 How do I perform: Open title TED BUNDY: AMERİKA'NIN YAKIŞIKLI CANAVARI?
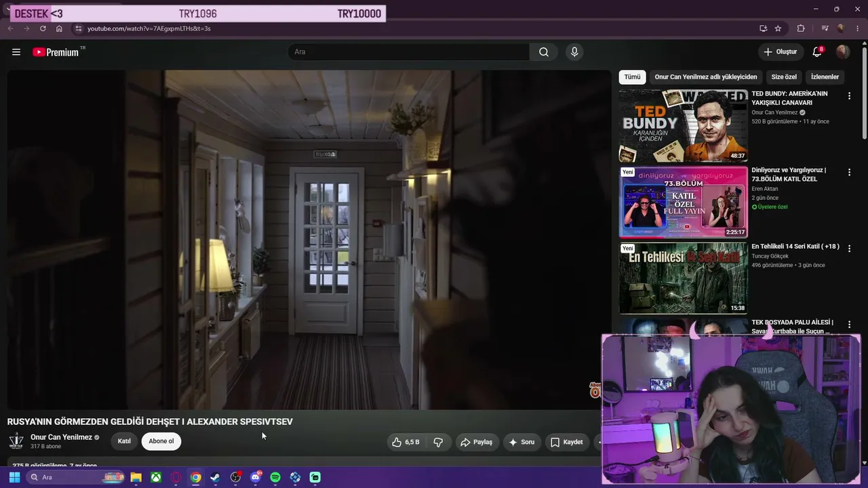[x=789, y=98]
